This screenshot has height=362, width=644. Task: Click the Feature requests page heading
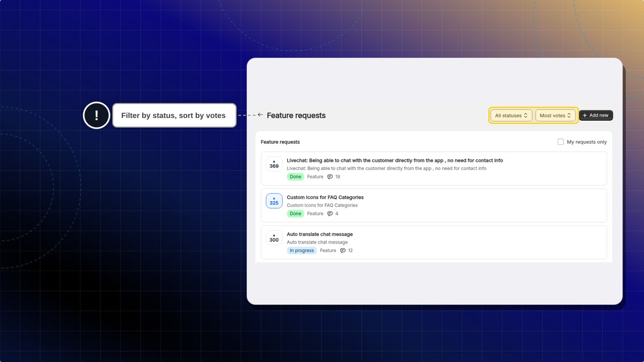click(296, 115)
